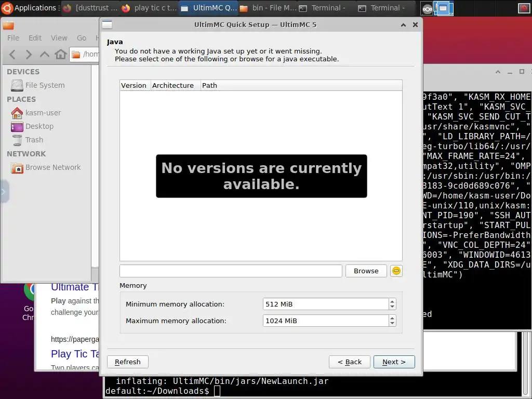Click the minimum memory value 512 MiB field
Screen dimensions: 532x399
326,304
